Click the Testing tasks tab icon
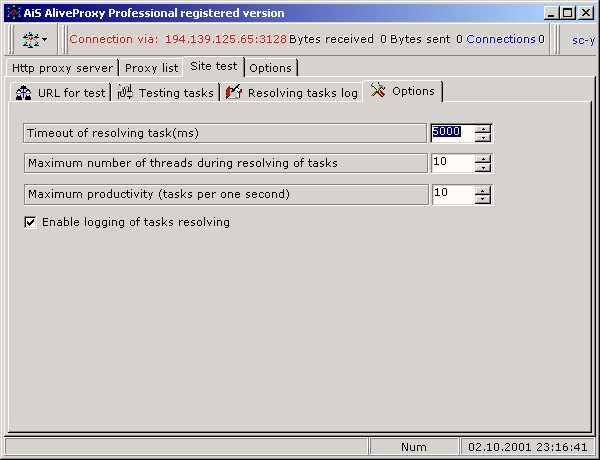The width and height of the screenshot is (600, 460). click(x=125, y=92)
